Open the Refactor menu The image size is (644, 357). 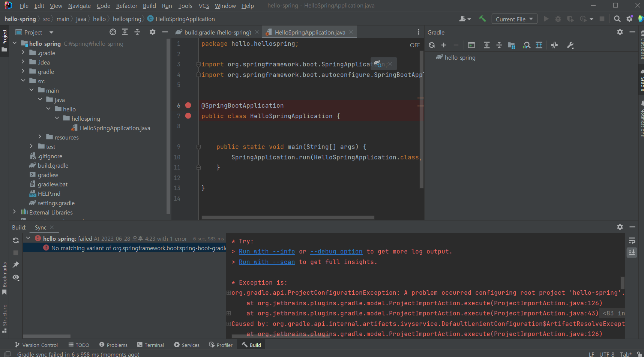(127, 6)
